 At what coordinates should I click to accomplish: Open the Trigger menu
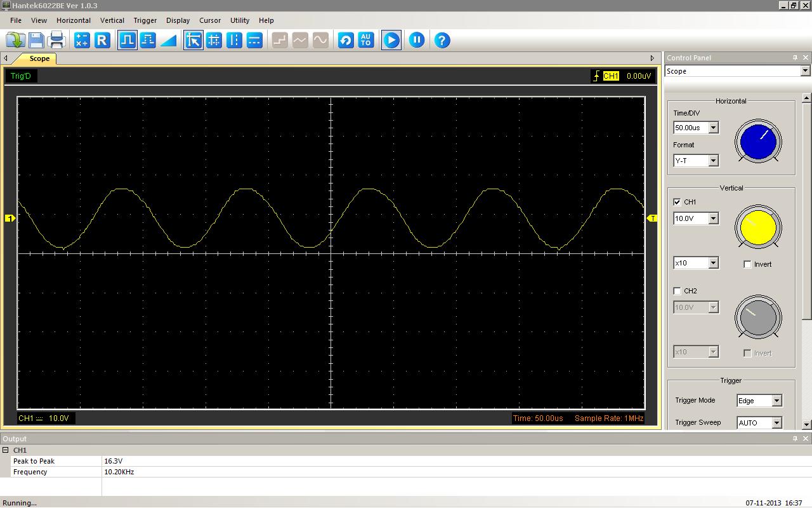pos(145,20)
